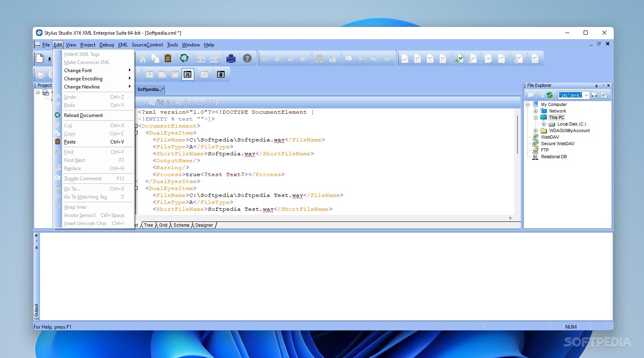Click the Copy pages icon in the toolbar
Image resolution: width=644 pixels, height=358 pixels.
(155, 59)
